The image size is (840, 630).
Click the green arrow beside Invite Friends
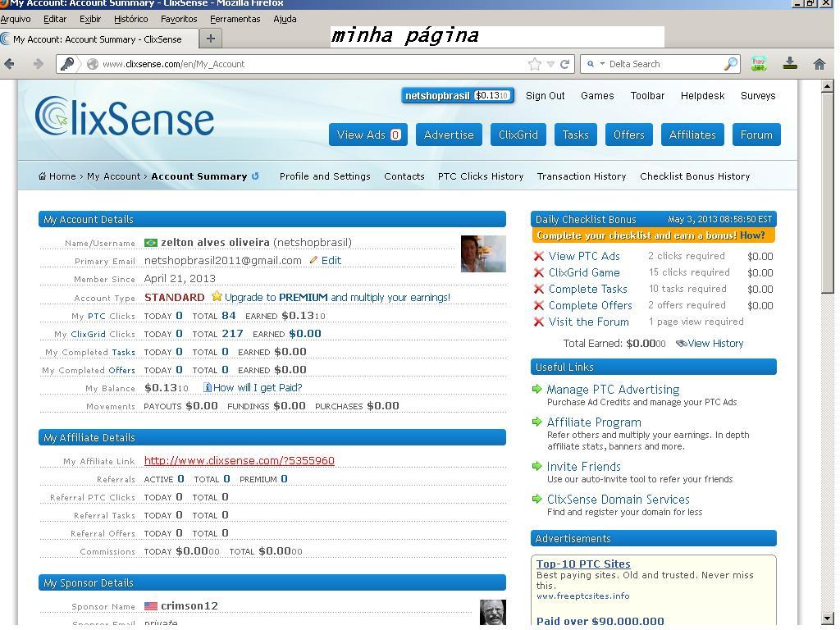tap(536, 466)
